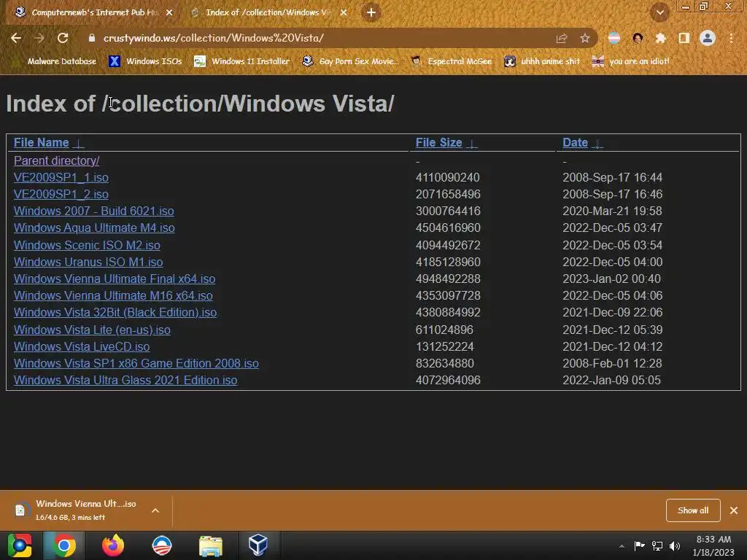This screenshot has height=560, width=747.
Task: Open the 'you are an idiot!' bookmark
Action: (631, 61)
